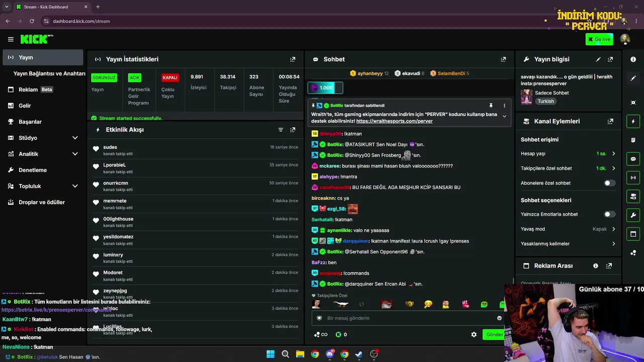Click the broadcast signal icon in right toolbar
This screenshot has height=362, width=644.
tap(633, 177)
